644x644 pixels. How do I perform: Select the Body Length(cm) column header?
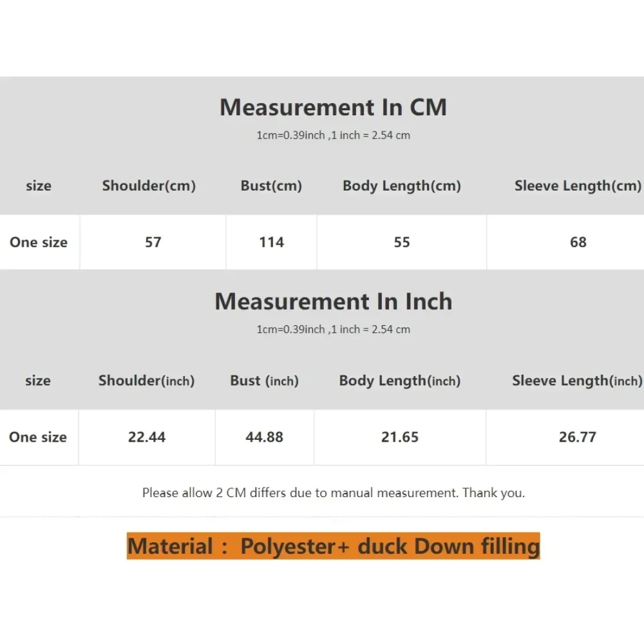pyautogui.click(x=402, y=186)
